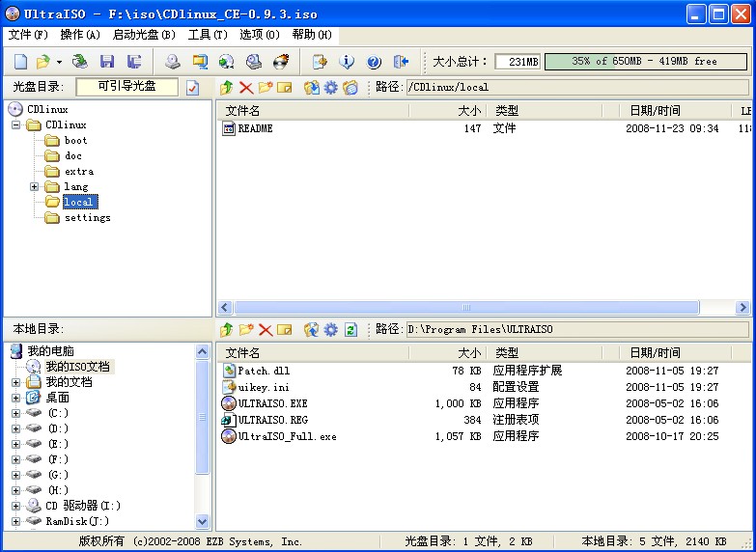Select the settings folder in the disc tree

point(87,217)
